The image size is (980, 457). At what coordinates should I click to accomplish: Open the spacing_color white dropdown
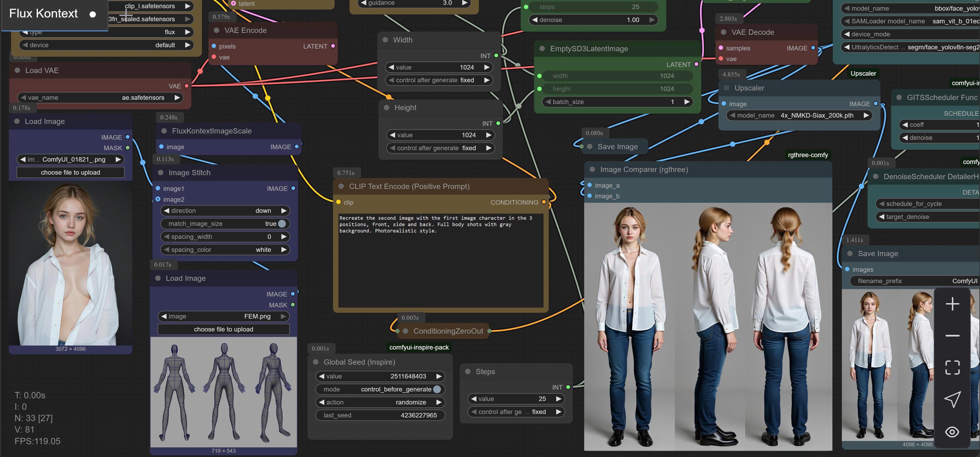(x=225, y=249)
